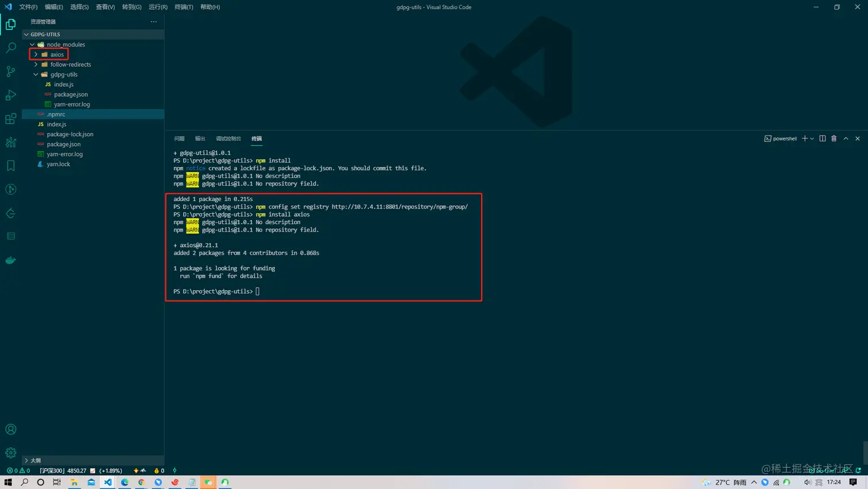Expand the follow-redirects folder
Screen dimensions: 868x489
(36, 64)
